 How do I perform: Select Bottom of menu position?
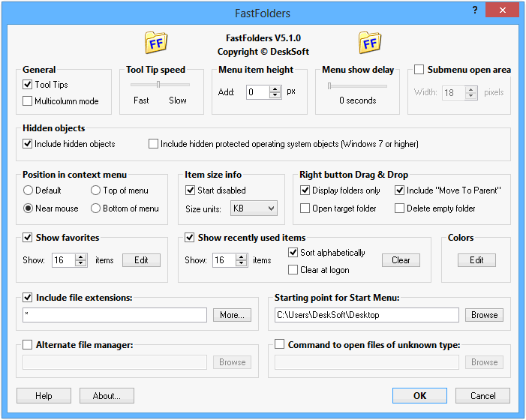[95, 208]
